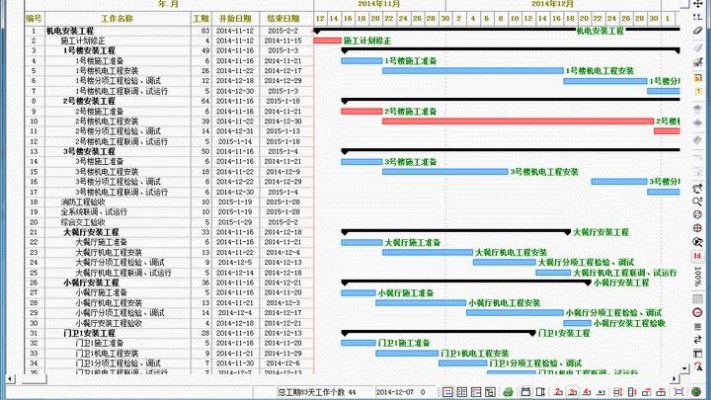Click the red 2号楼施工准备 Gantt bar
The width and height of the screenshot is (711, 400).
pyautogui.click(x=361, y=111)
